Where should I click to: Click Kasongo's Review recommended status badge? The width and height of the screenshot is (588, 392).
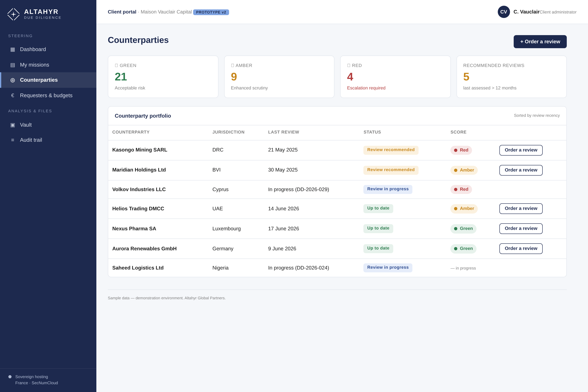click(391, 150)
